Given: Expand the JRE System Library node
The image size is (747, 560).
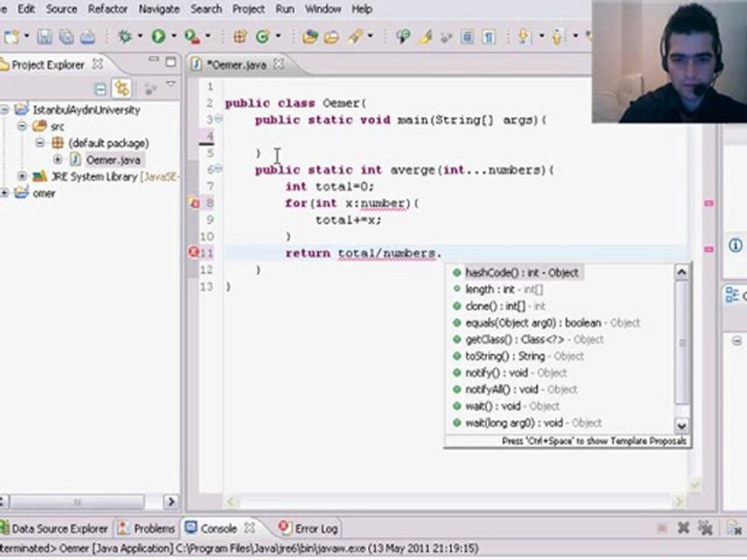Looking at the screenshot, I should click(22, 177).
